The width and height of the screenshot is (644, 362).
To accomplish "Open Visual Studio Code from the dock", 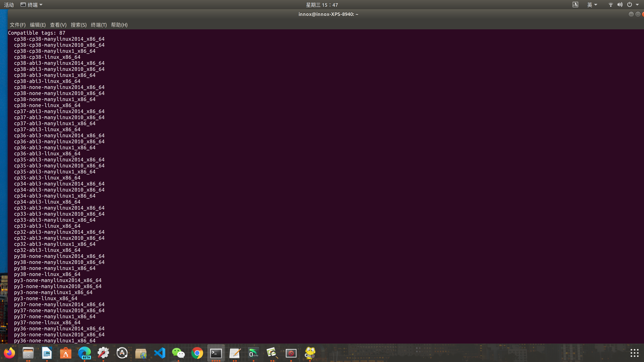I will click(x=159, y=353).
